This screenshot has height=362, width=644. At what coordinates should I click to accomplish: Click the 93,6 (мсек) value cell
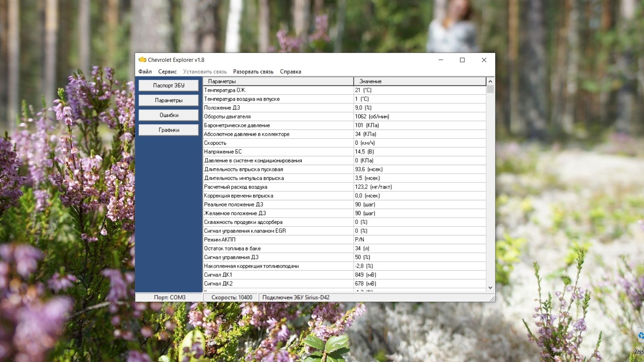420,169
